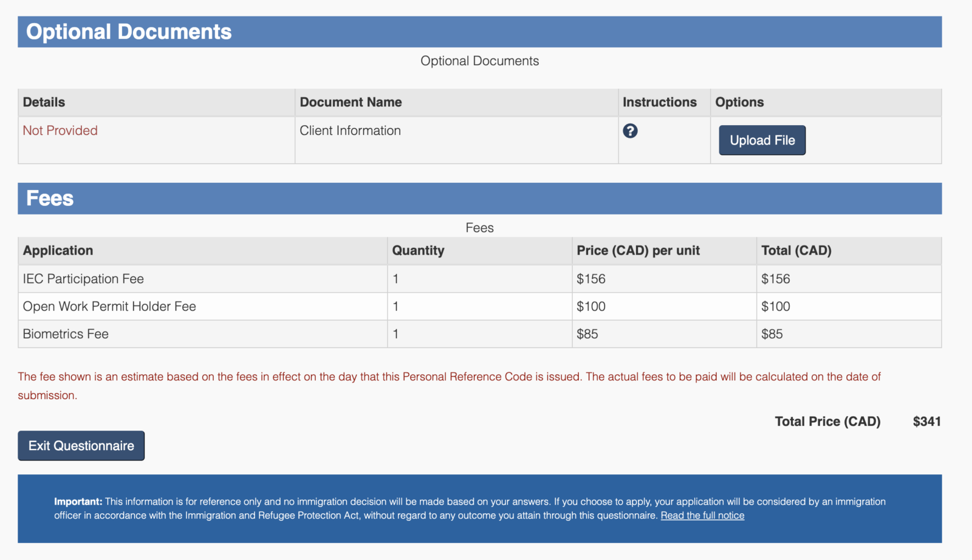Click the Instructions column header
Screen dimensions: 972x560
(659, 102)
